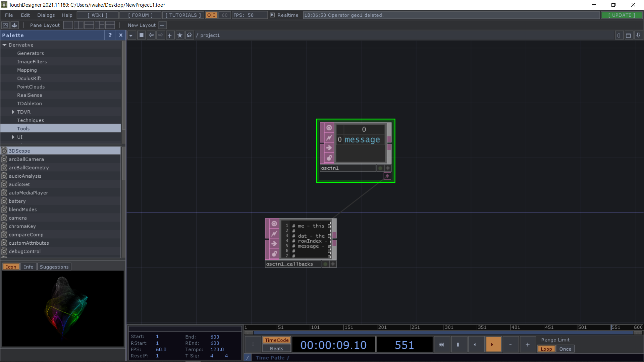Switch to the Info tab in the Palette
The image size is (644, 362).
(28, 266)
